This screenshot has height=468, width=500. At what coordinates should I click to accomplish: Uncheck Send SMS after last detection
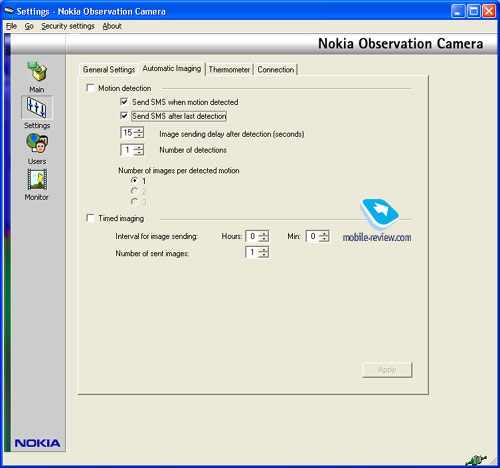click(x=124, y=116)
